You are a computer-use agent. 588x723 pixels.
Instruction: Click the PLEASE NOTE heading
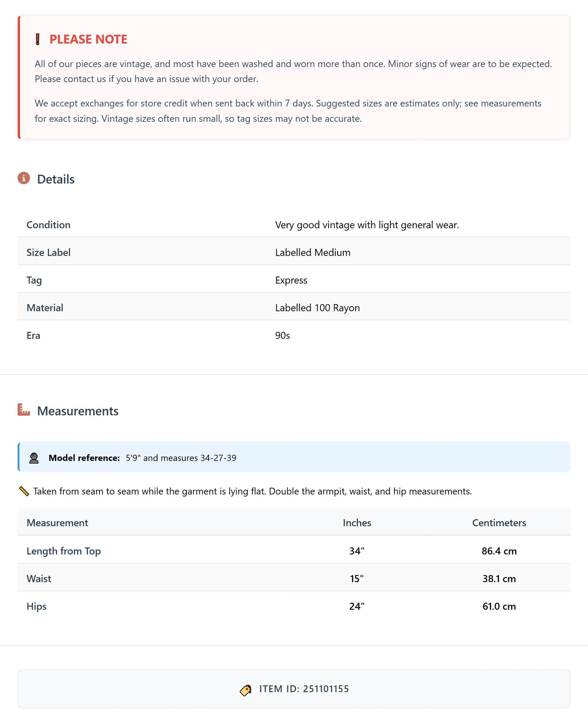point(89,39)
